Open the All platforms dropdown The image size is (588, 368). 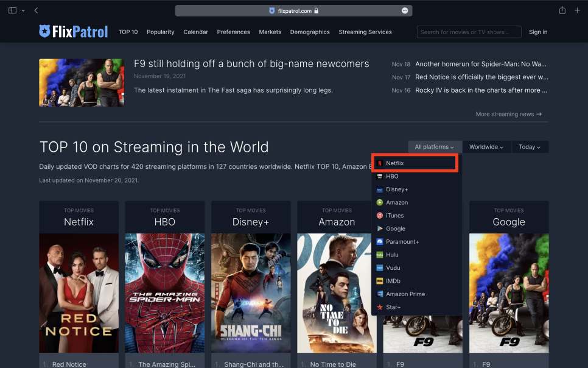[434, 147]
